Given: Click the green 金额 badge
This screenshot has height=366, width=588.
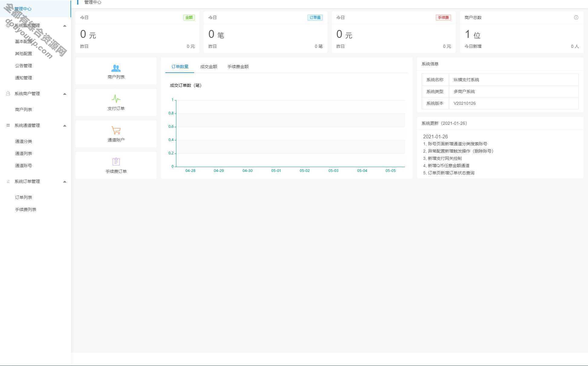Looking at the screenshot, I should [x=189, y=18].
